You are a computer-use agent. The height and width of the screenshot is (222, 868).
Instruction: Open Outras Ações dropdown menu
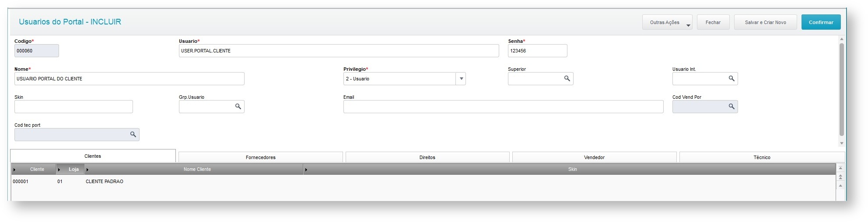667,22
